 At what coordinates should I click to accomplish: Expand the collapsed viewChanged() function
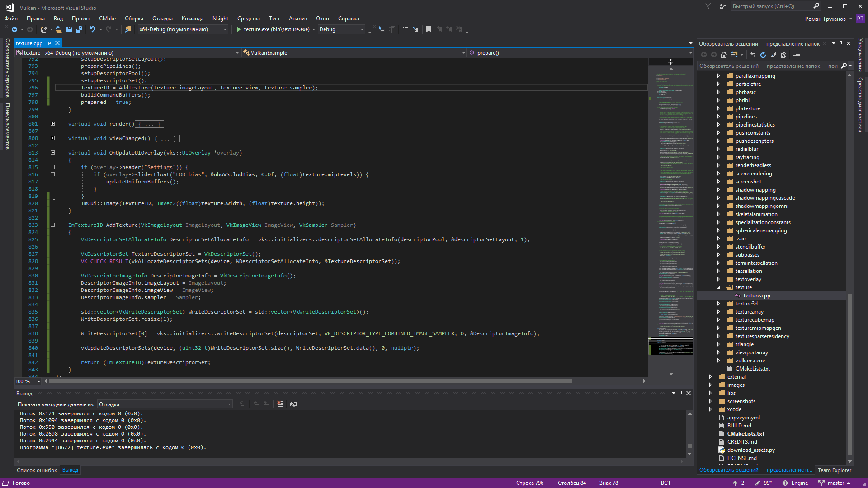pyautogui.click(x=52, y=138)
